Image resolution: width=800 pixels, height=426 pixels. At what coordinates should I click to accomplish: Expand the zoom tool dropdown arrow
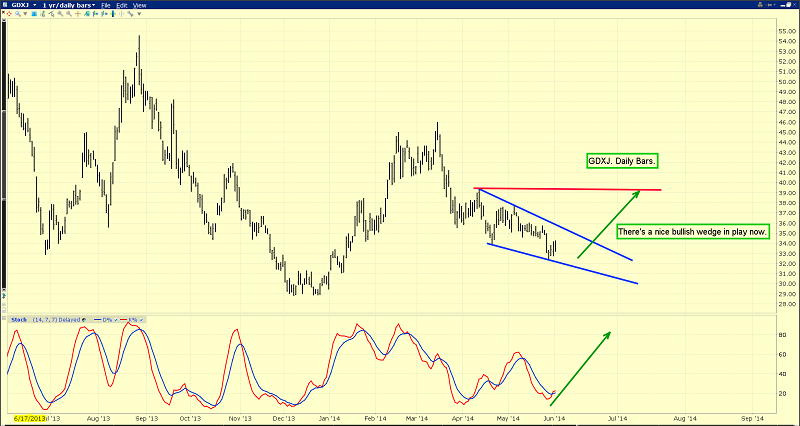[x=25, y=14]
